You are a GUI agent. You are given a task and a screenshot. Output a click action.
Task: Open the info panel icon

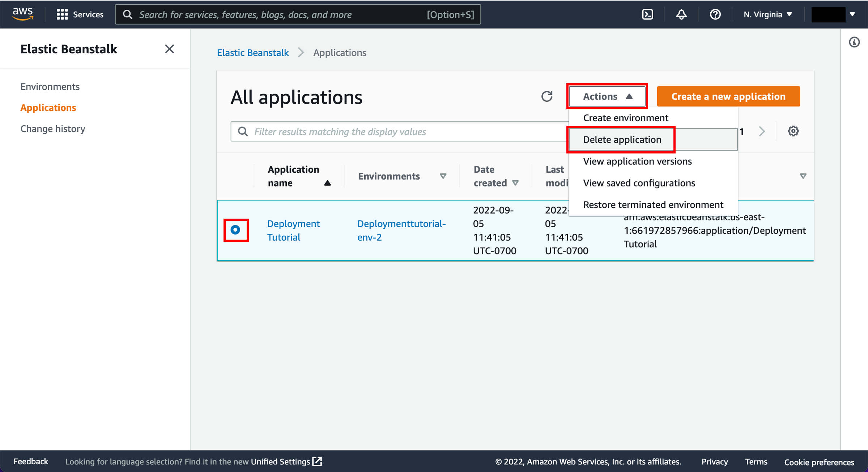click(854, 42)
